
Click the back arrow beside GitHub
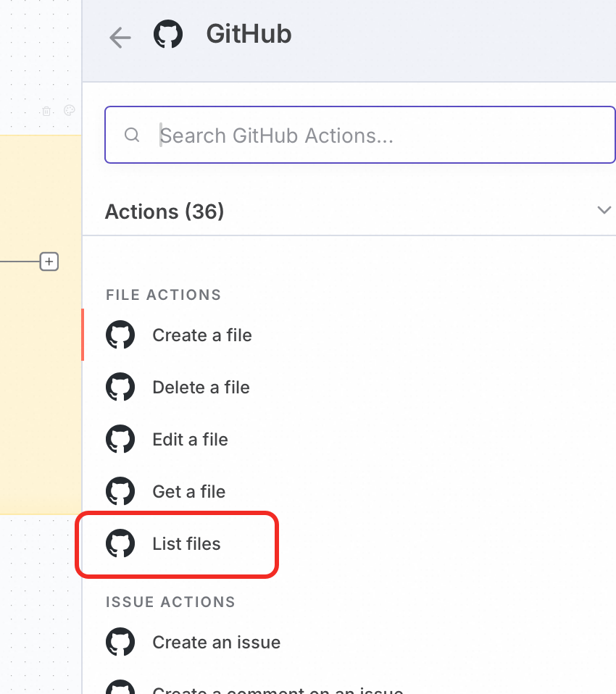pos(120,37)
